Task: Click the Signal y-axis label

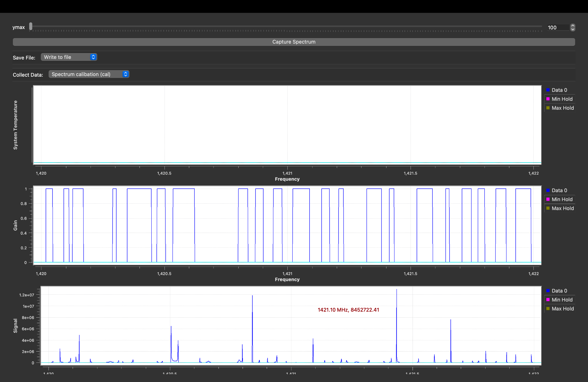Action: pos(16,326)
